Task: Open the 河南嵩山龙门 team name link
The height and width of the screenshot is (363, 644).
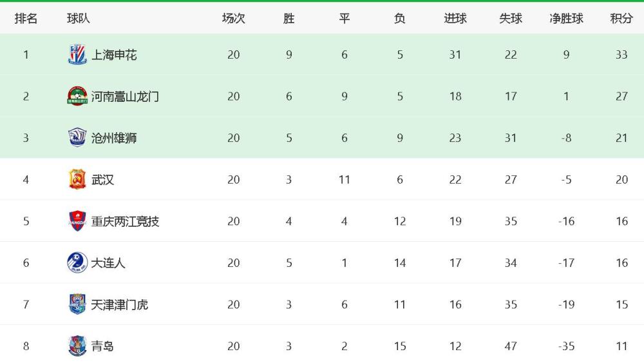Action: click(125, 97)
